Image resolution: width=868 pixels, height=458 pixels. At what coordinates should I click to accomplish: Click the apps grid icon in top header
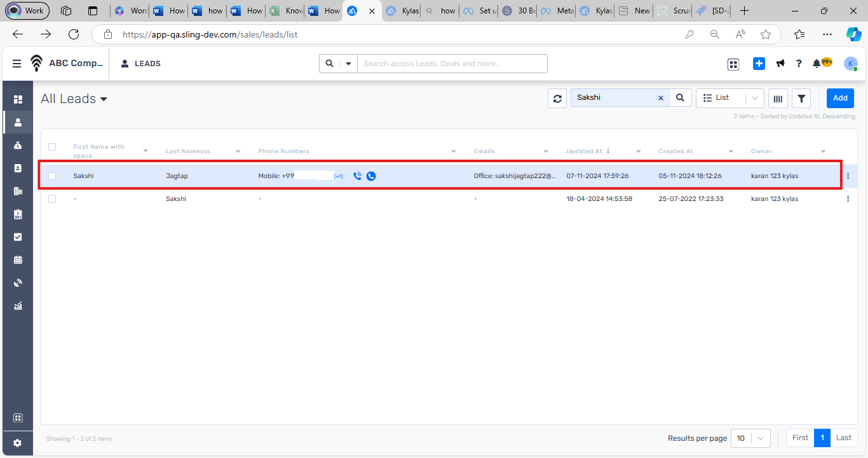733,64
